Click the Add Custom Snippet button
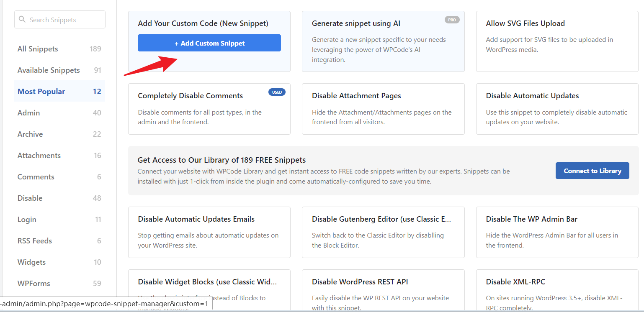644x312 pixels. pyautogui.click(x=209, y=43)
